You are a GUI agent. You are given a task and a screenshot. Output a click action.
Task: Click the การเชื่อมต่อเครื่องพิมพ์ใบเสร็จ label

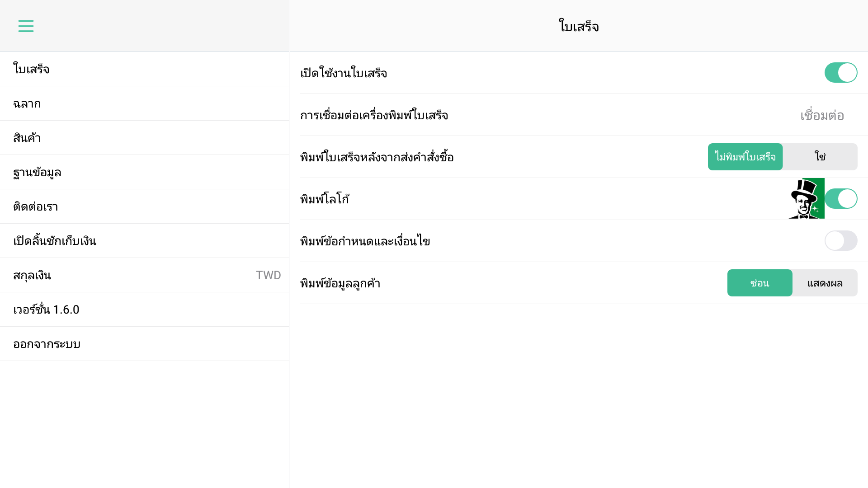click(374, 115)
